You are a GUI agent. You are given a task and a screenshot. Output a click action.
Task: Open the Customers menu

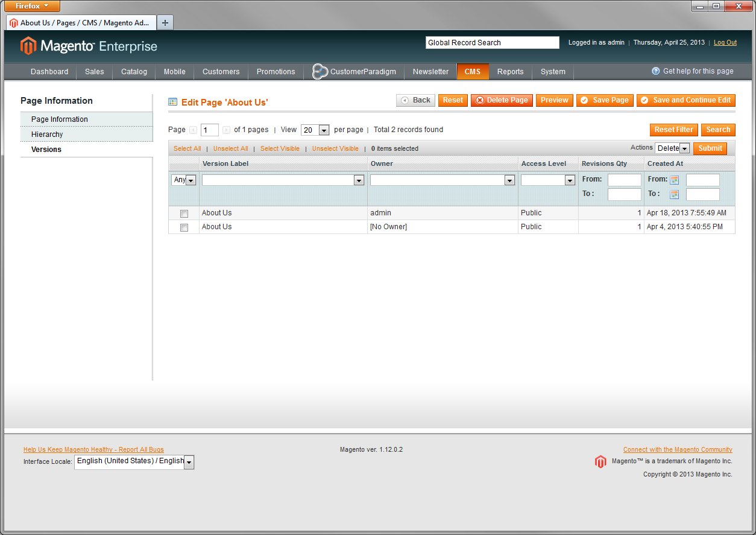[221, 71]
